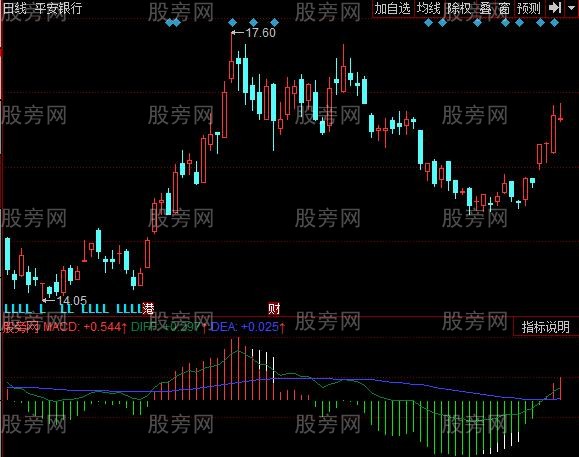This screenshot has height=457, width=579.
Task: Click the jump-to-end arrow icon
Action: tap(555, 8)
